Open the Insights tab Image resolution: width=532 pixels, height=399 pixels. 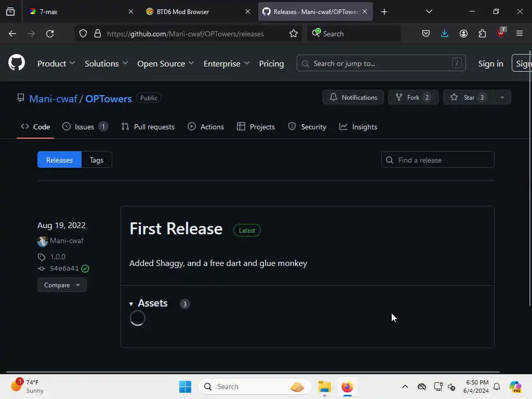click(x=358, y=127)
